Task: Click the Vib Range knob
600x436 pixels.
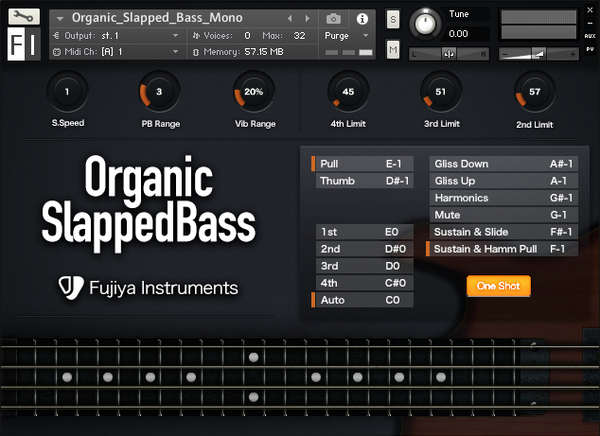Action: tap(254, 91)
